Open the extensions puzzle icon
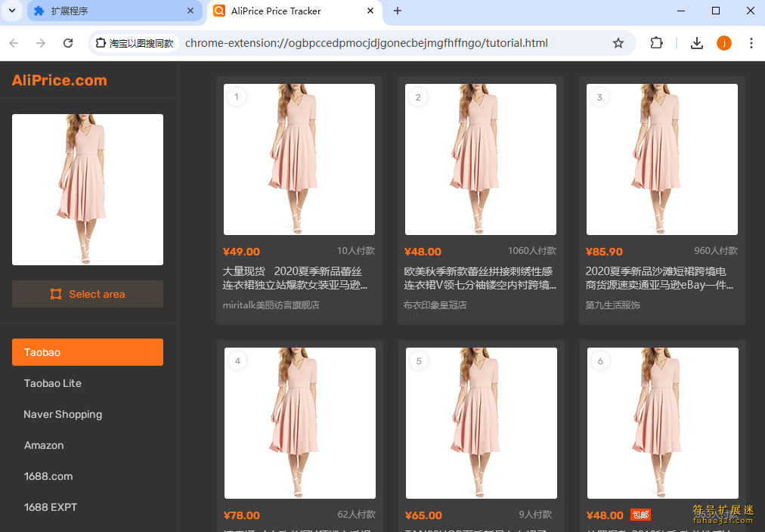765x532 pixels. (x=657, y=43)
